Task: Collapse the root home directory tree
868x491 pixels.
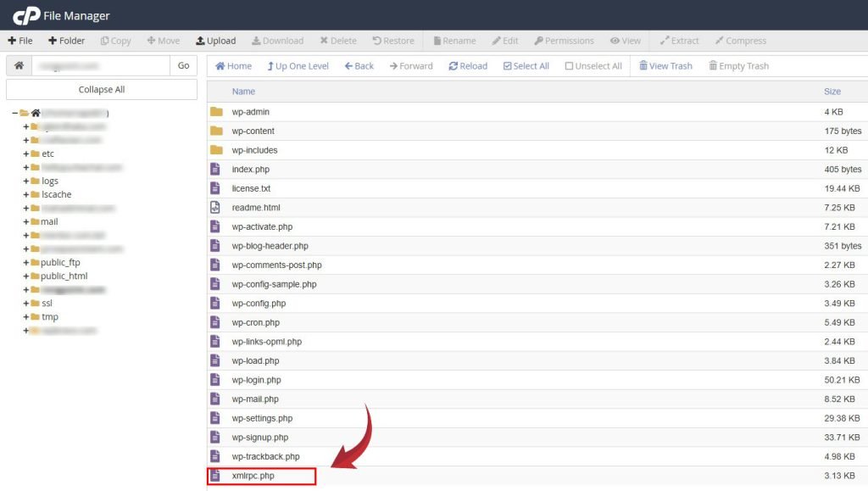Action: pos(15,114)
